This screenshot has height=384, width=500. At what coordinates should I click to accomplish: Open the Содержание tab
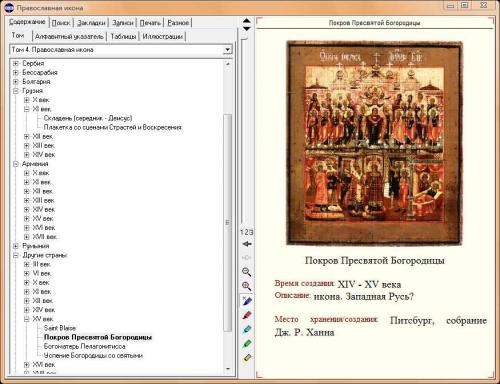click(x=27, y=22)
